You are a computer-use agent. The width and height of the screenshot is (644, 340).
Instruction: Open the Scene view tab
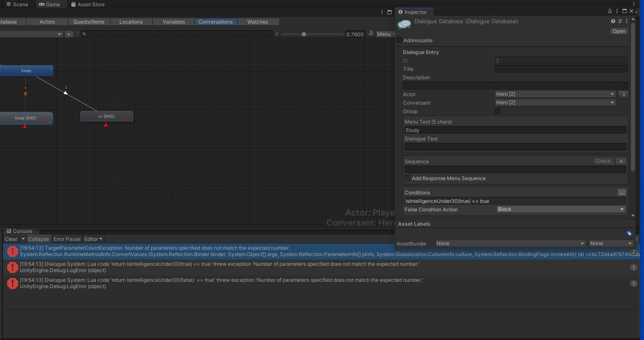17,4
